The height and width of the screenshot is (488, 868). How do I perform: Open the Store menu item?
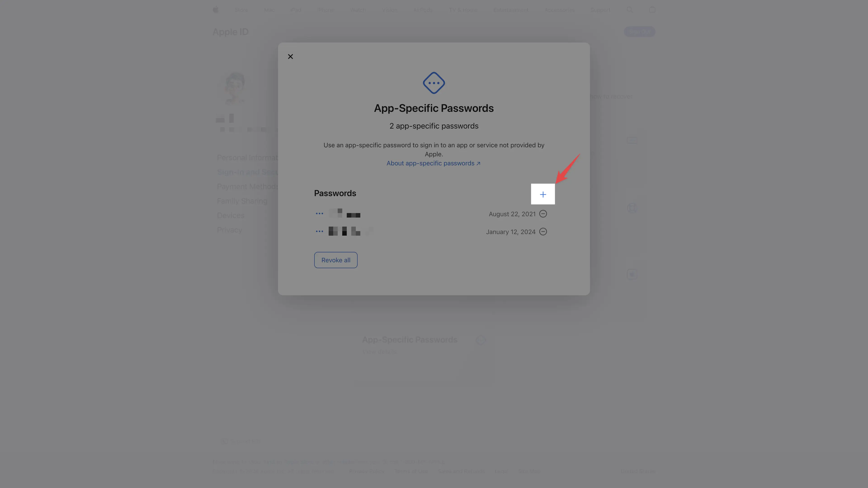pyautogui.click(x=241, y=10)
